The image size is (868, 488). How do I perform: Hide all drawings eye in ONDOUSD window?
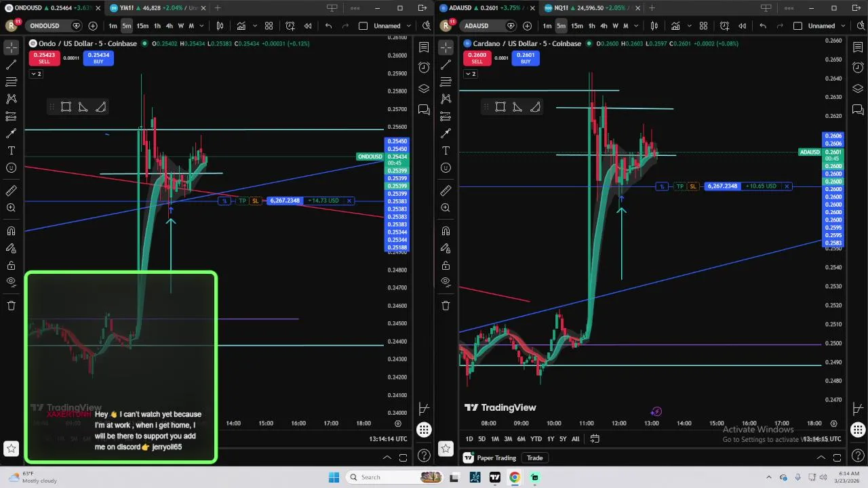tap(11, 282)
